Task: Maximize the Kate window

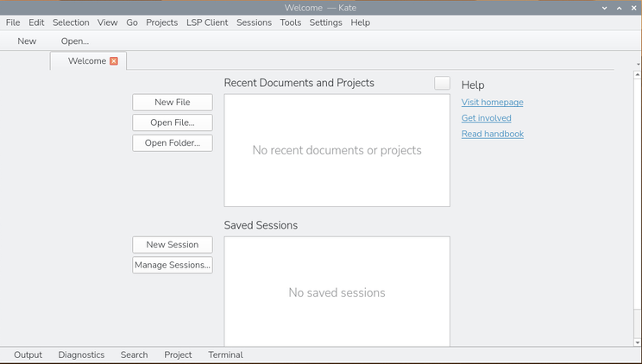Action: point(619,8)
